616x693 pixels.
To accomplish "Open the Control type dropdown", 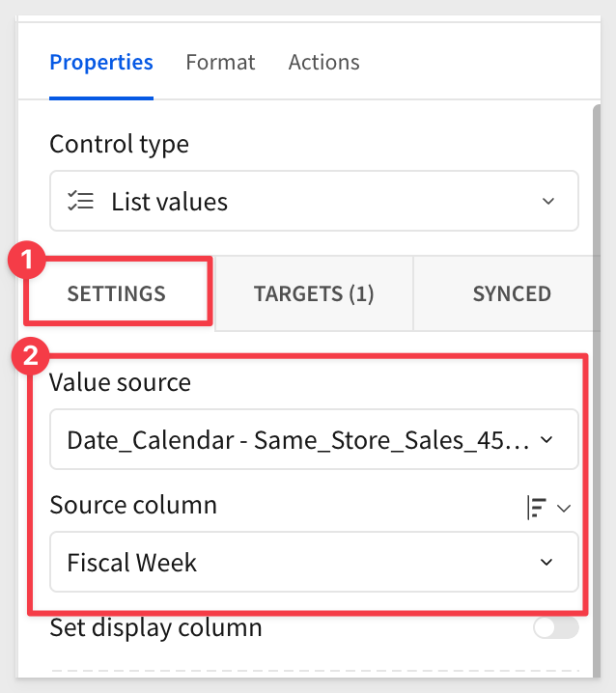I will coord(314,202).
